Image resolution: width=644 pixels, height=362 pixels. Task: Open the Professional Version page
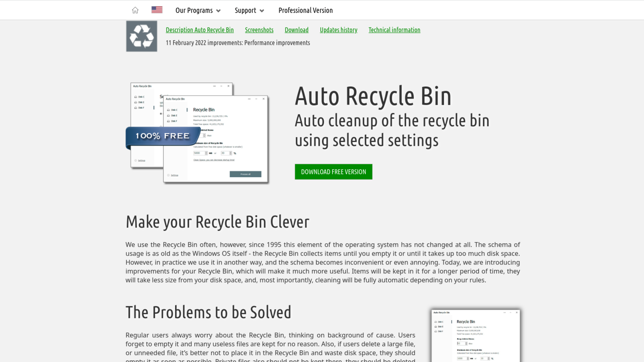305,10
